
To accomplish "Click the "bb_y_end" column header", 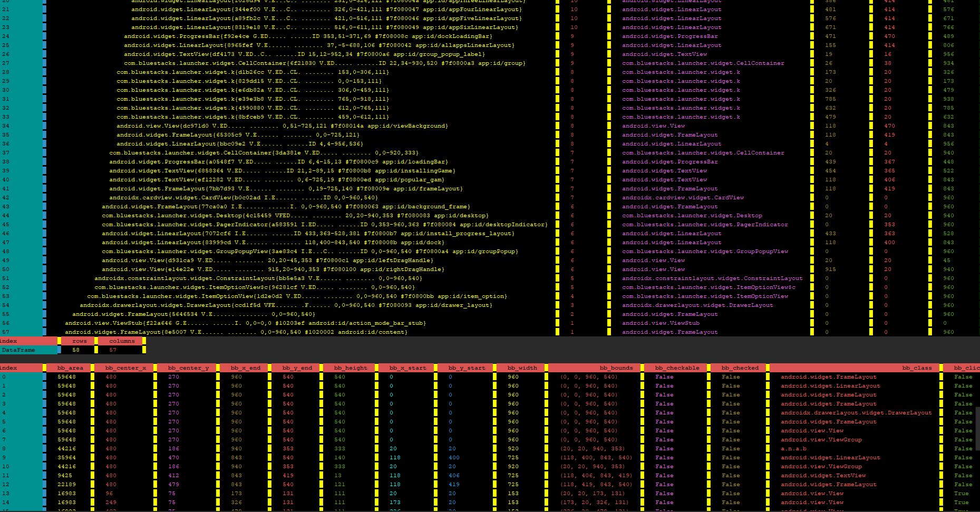I will pyautogui.click(x=297, y=368).
